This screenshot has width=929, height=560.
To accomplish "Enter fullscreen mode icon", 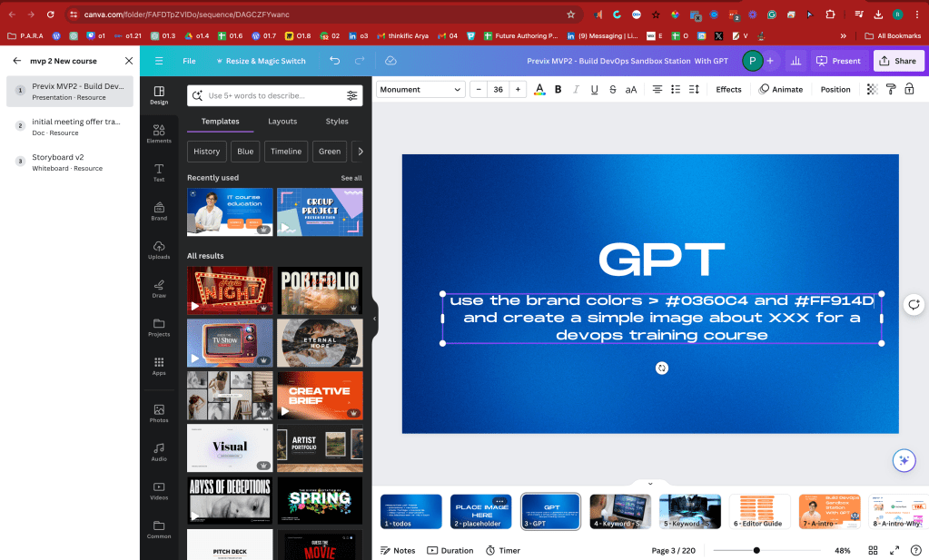I will pos(894,551).
